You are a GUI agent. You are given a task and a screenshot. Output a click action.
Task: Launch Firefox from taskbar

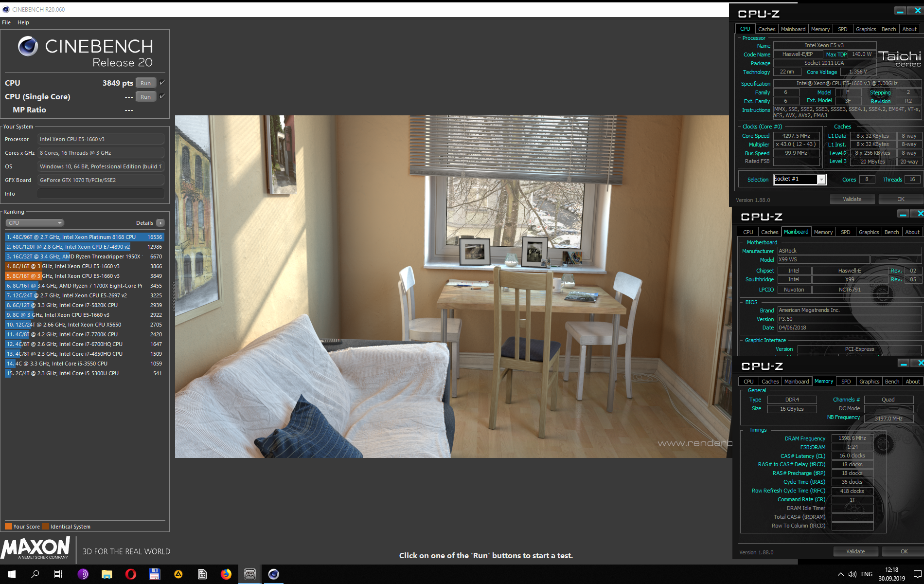(x=226, y=574)
